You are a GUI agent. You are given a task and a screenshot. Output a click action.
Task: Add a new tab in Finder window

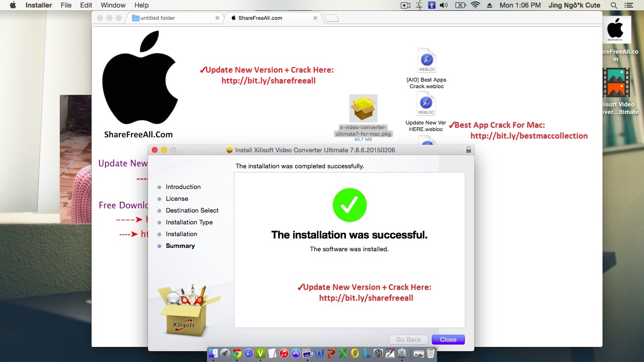coord(331,18)
